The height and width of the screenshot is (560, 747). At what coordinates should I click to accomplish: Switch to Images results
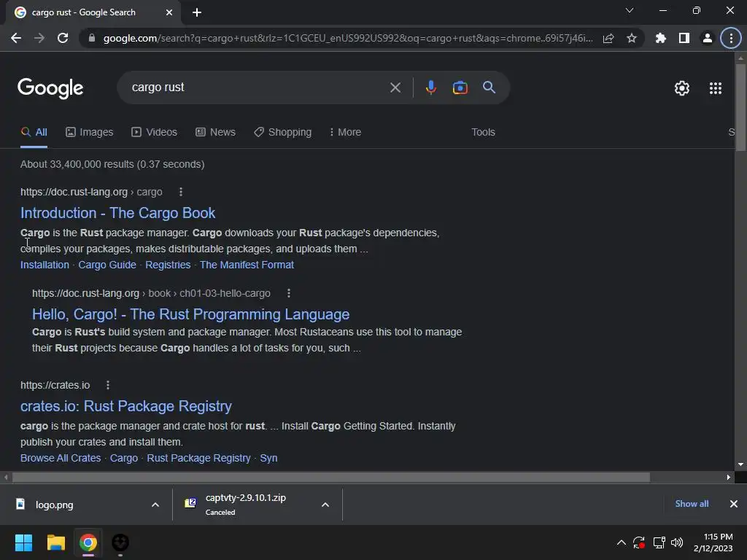[x=90, y=133]
